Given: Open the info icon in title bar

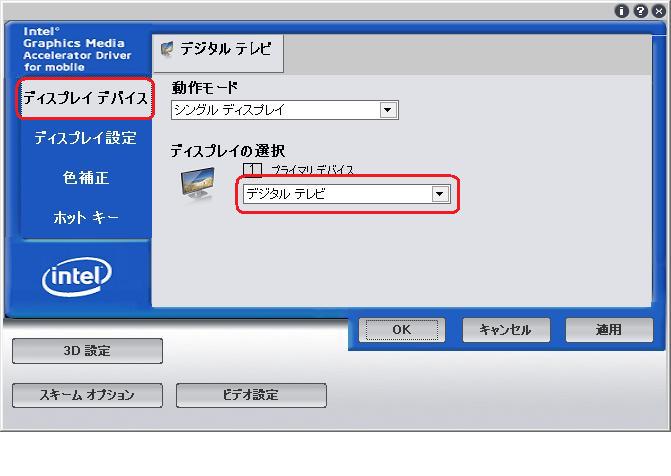Looking at the screenshot, I should pyautogui.click(x=621, y=11).
